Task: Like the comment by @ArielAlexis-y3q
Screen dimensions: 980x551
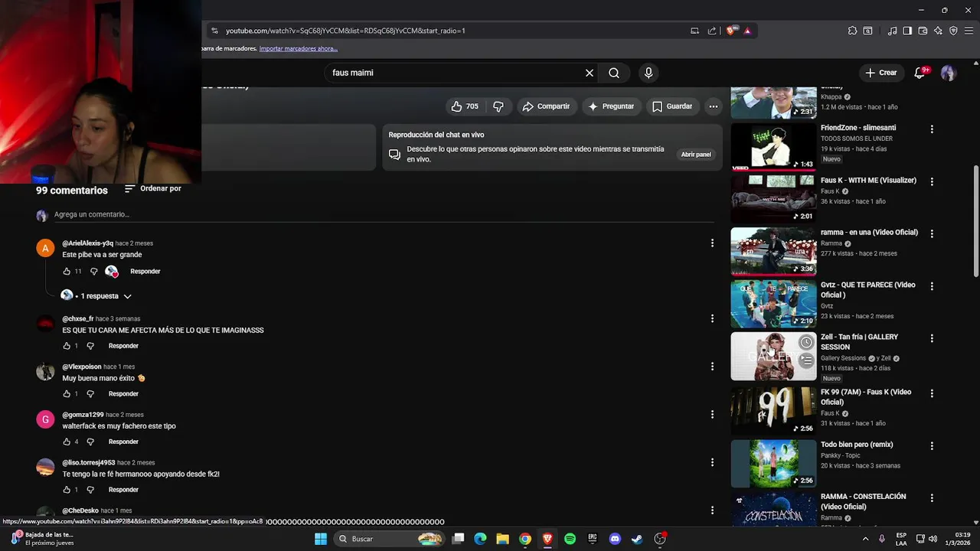Action: pyautogui.click(x=67, y=272)
